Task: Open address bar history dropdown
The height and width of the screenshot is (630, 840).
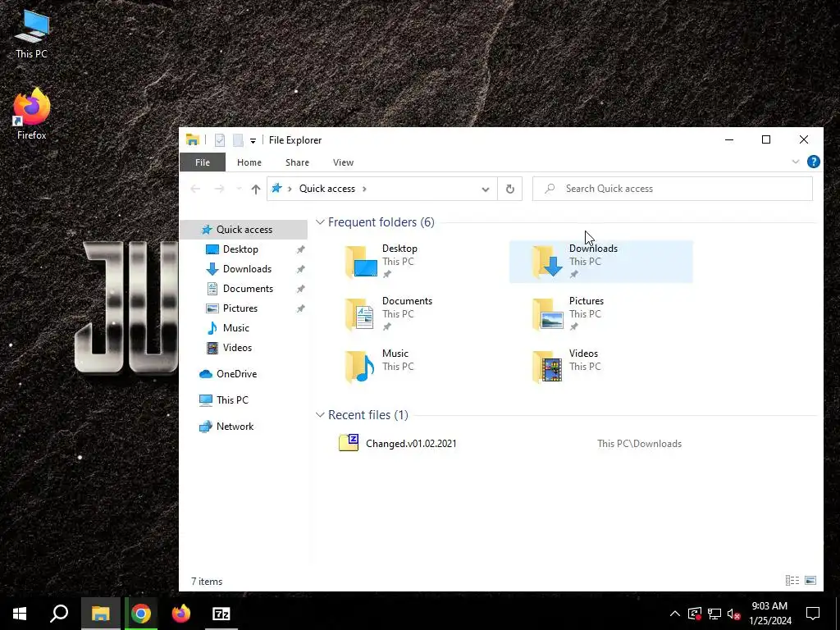Action: click(x=486, y=189)
